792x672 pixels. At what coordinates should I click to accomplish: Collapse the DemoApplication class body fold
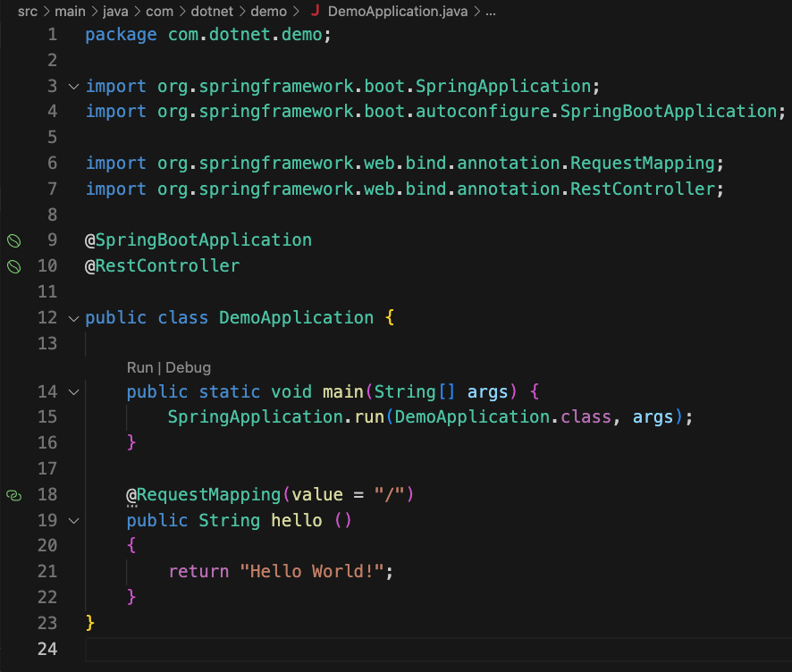pyautogui.click(x=73, y=318)
